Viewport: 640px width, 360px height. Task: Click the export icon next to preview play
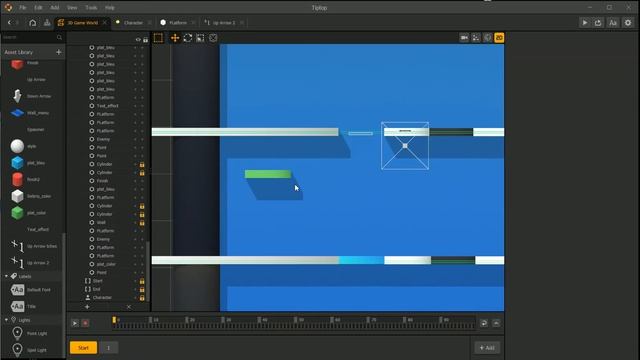(598, 23)
